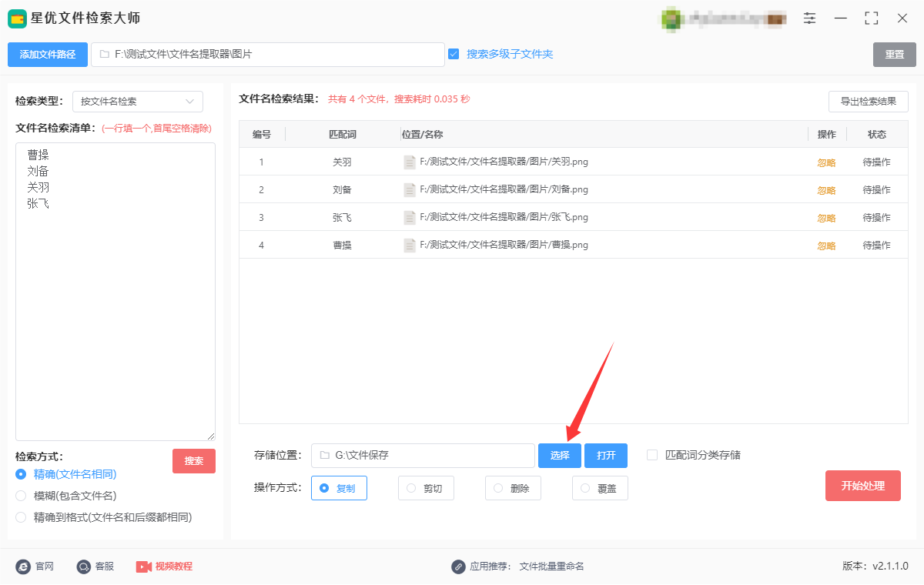The image size is (924, 585).
Task: Open 客服 support link
Action: tap(105, 567)
